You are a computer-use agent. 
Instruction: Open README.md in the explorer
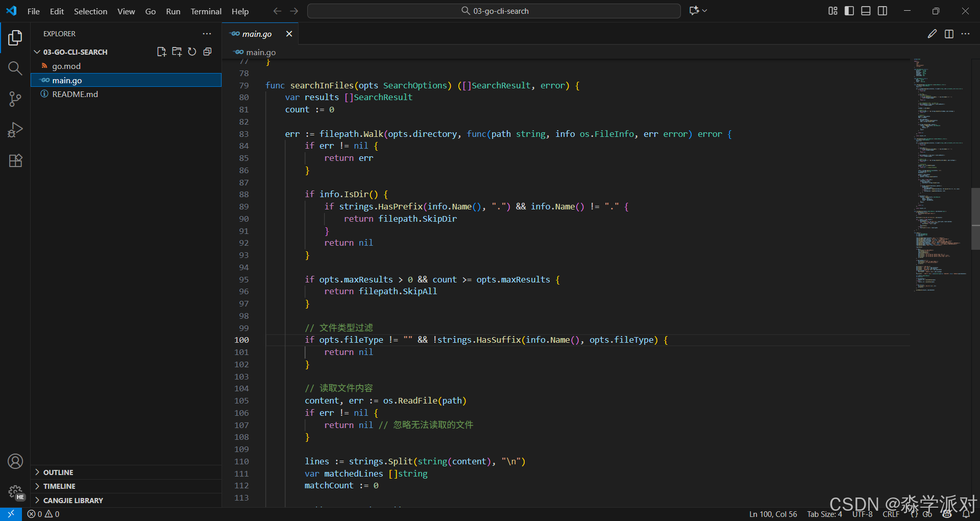click(126, 94)
